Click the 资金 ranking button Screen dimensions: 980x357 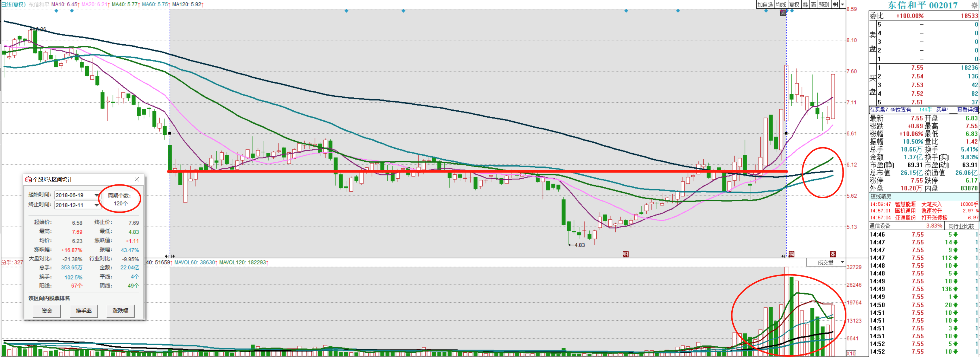[47, 311]
